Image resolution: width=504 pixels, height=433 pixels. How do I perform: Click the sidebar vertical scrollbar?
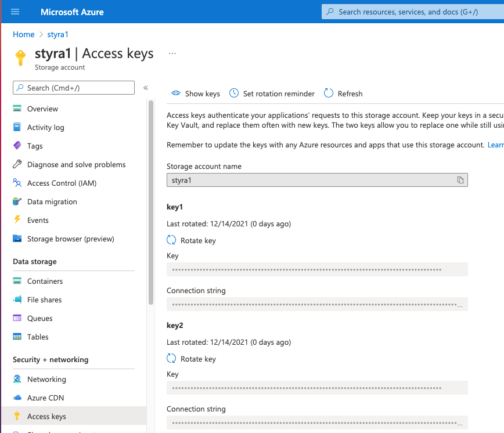151,203
